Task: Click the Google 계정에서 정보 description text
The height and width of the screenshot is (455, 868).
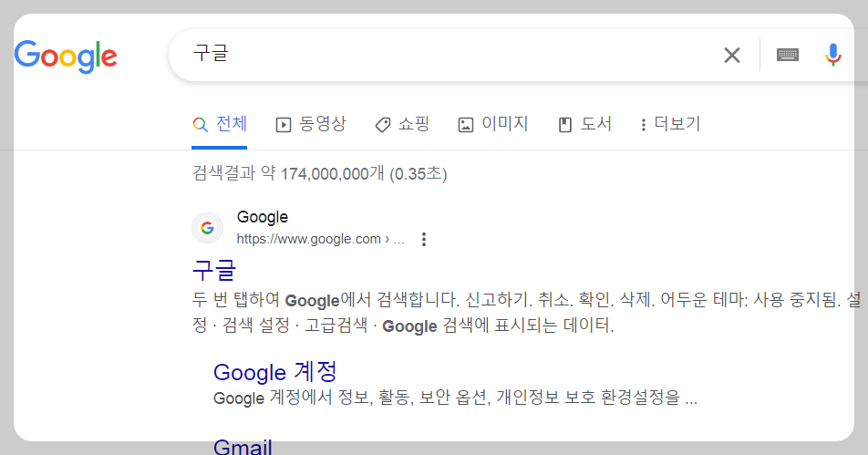Action: pyautogui.click(x=455, y=398)
